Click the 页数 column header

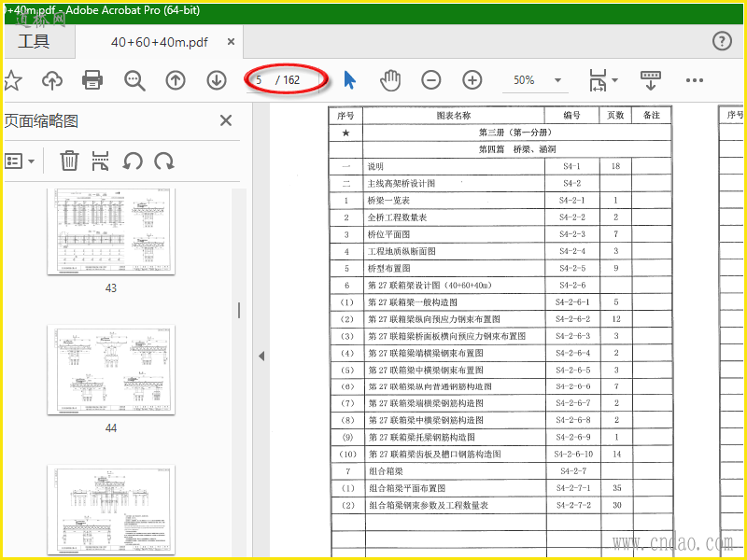(x=615, y=115)
